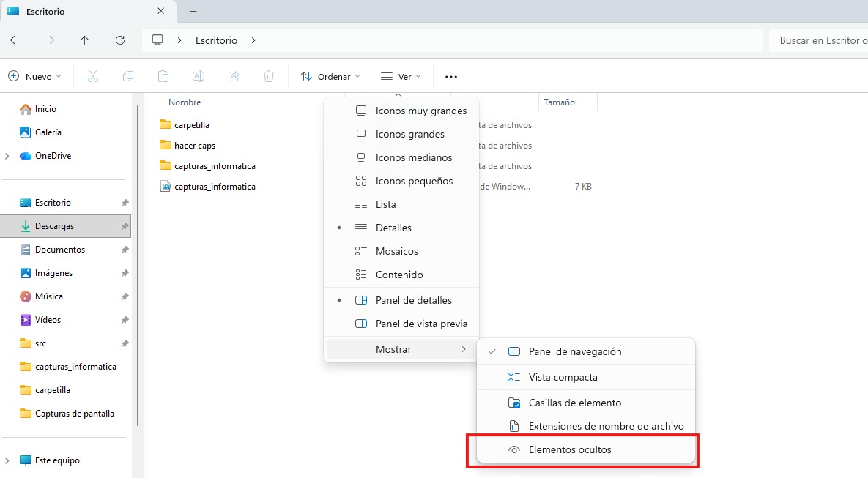The image size is (868, 478).
Task: Click the computer icon in address bar
Action: 157,40
